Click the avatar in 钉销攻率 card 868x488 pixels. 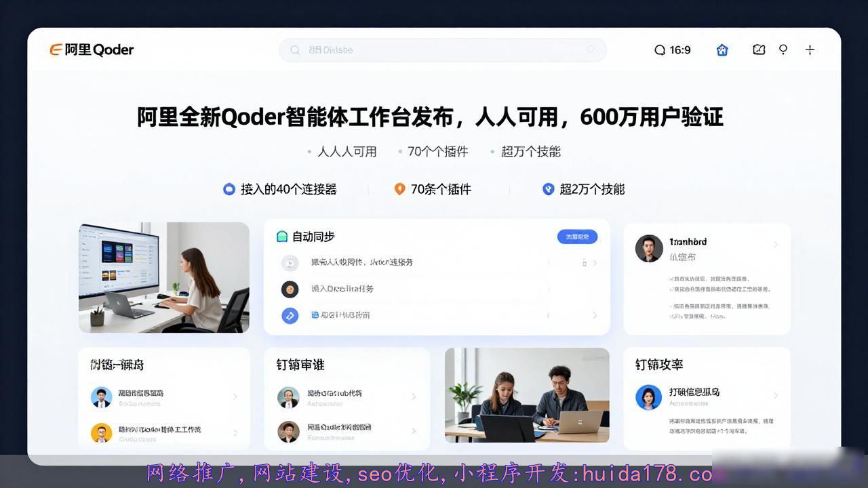pyautogui.click(x=648, y=397)
